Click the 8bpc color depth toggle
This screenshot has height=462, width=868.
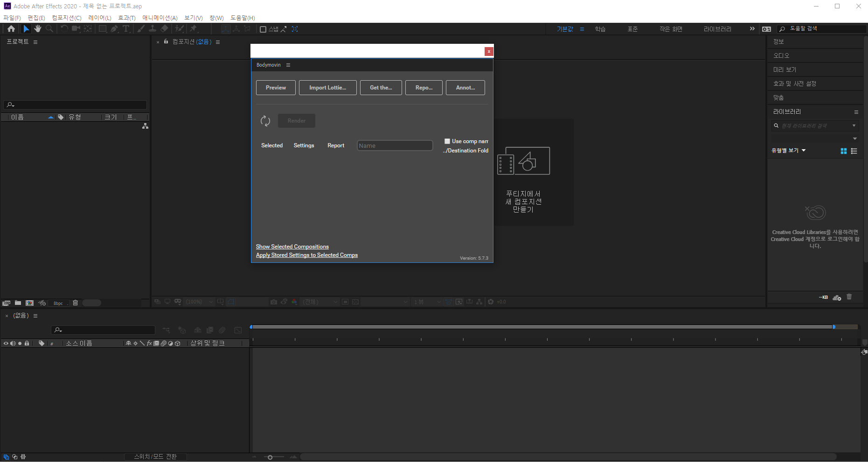[58, 303]
